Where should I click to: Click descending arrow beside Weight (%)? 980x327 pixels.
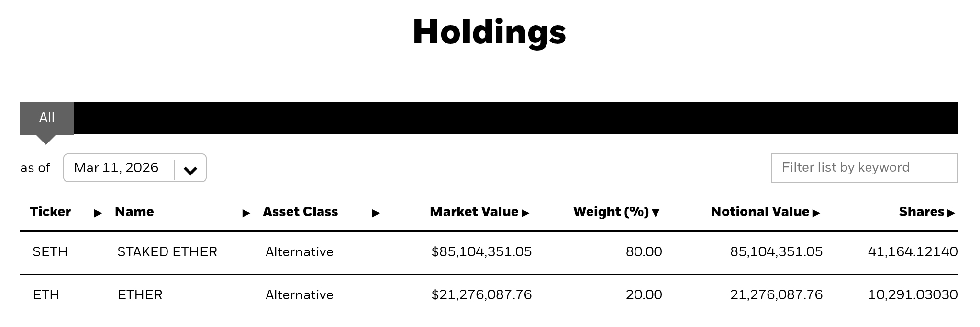656,213
